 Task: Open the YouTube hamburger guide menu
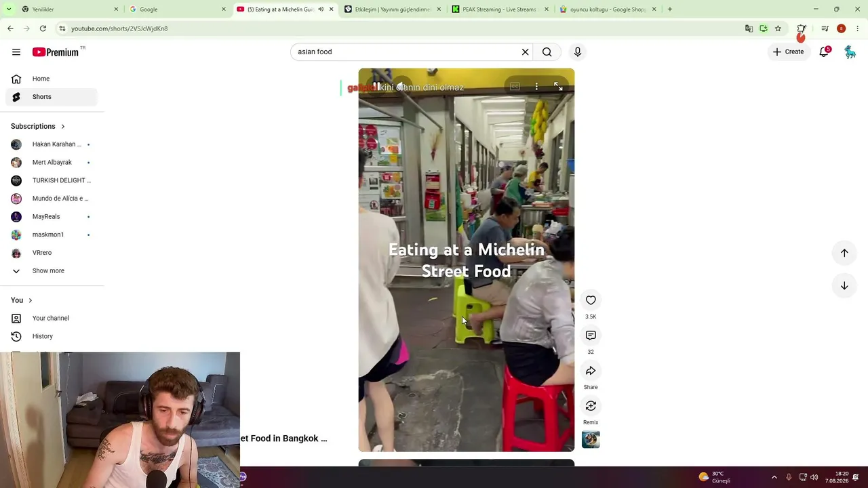(x=16, y=52)
